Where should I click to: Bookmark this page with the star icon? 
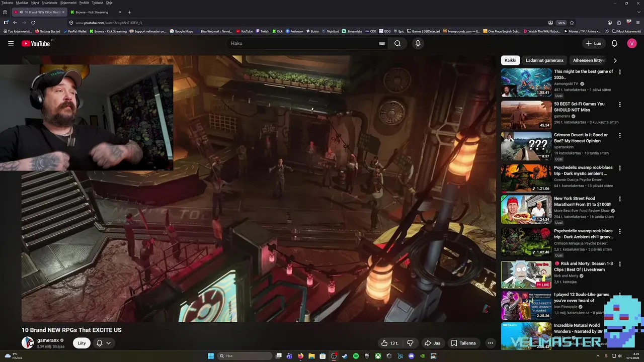[x=572, y=23]
